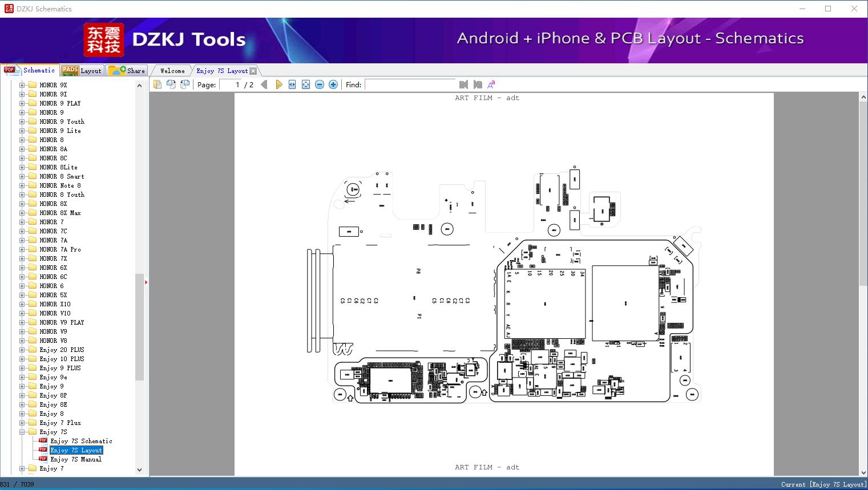This screenshot has height=490, width=868.
Task: Open Enjoy 7S Schematic PDF
Action: (81, 441)
